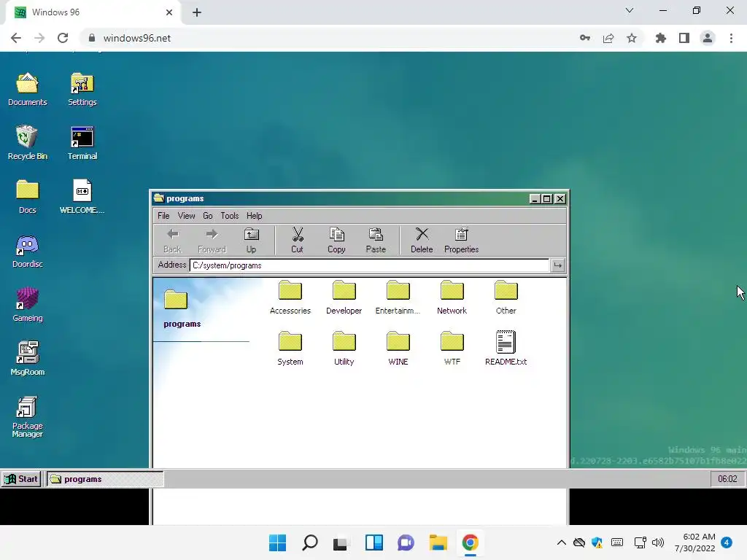Select the Network folder

pyautogui.click(x=452, y=297)
